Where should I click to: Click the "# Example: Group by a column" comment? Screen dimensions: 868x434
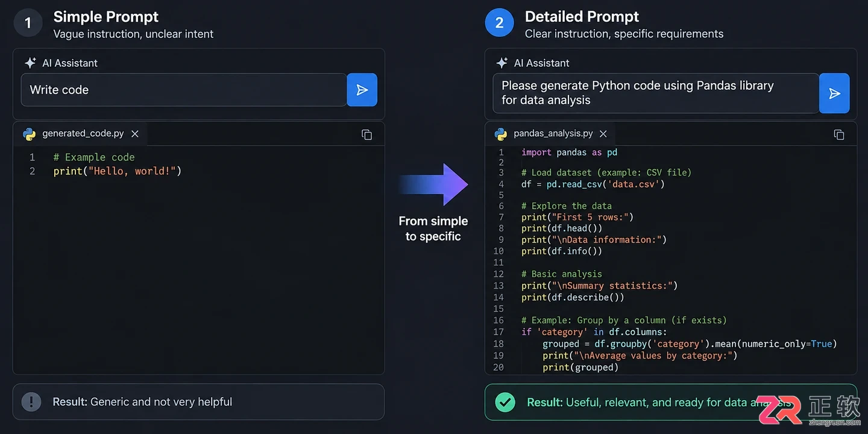624,320
